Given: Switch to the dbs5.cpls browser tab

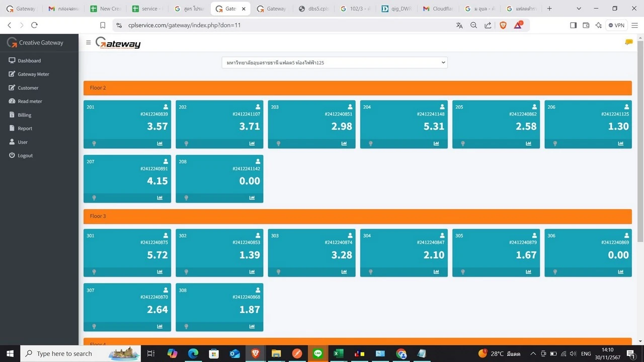Looking at the screenshot, I should click(314, 9).
